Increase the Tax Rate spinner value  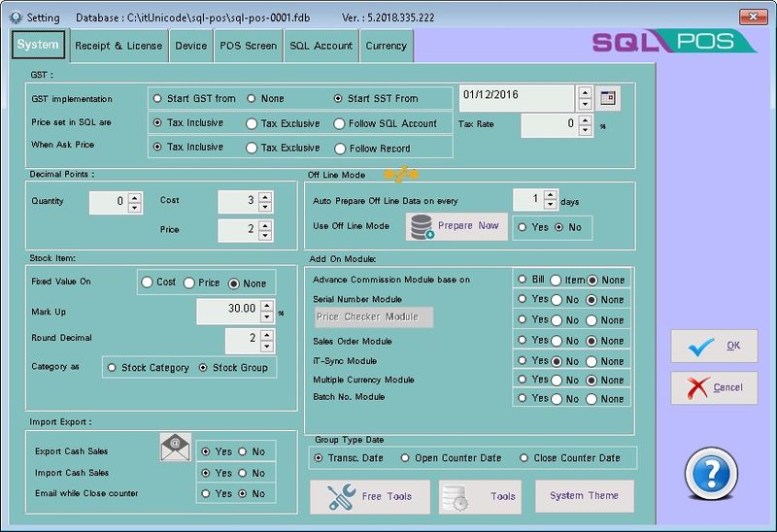(585, 118)
